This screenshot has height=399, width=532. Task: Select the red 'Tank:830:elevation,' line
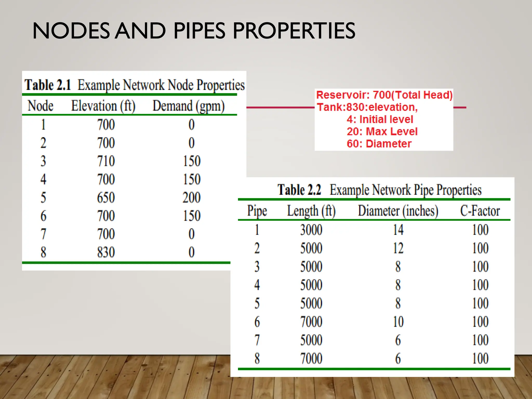(x=367, y=107)
